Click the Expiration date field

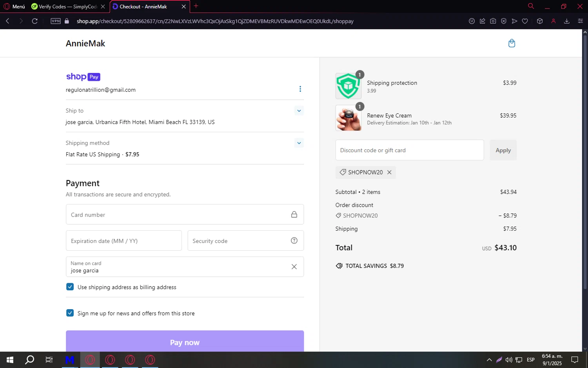[124, 240]
